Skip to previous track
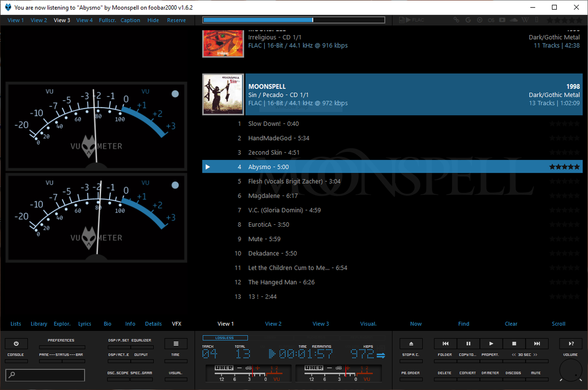Viewport: 588px width, 390px height. pos(445,343)
